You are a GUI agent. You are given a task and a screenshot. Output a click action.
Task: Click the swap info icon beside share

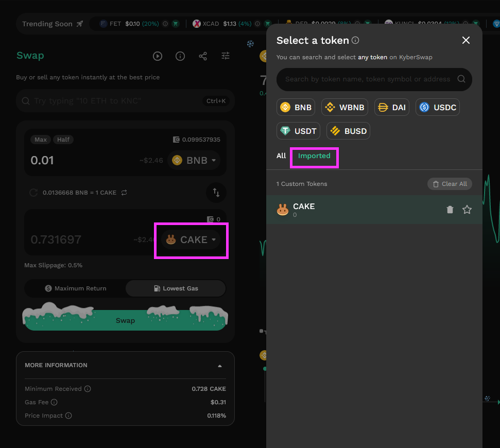[x=180, y=56]
